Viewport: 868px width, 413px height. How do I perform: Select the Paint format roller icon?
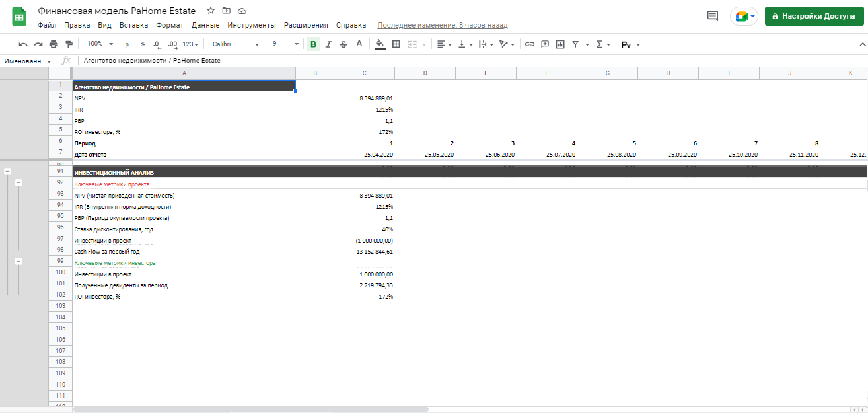tap(69, 44)
